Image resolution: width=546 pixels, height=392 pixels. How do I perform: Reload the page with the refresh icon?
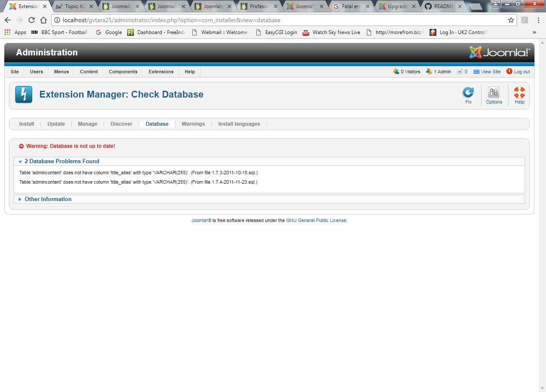pyautogui.click(x=32, y=20)
